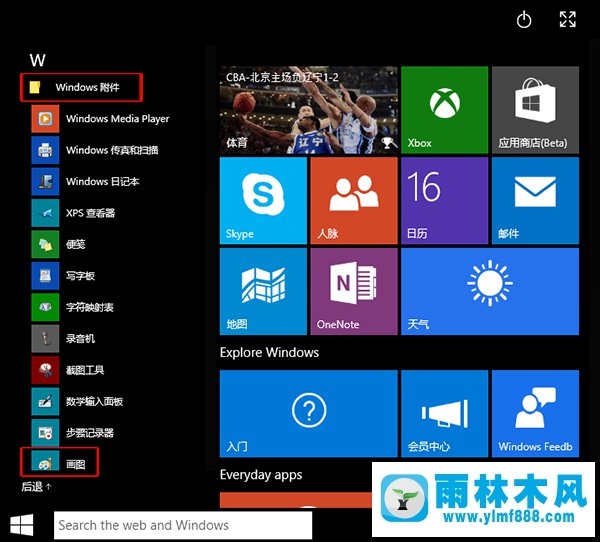Launch the Skype tile
Screen dimensions: 600x542
(263, 201)
